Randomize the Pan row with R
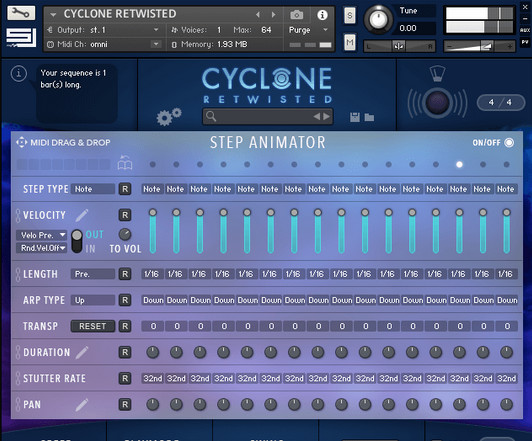Screen dimensions: 532x441 pyautogui.click(x=125, y=404)
